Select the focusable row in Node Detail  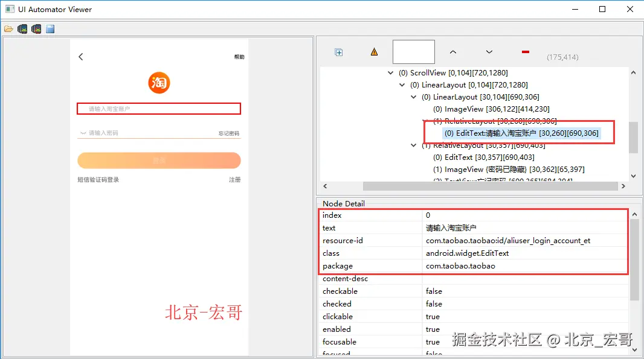pyautogui.click(x=474, y=342)
